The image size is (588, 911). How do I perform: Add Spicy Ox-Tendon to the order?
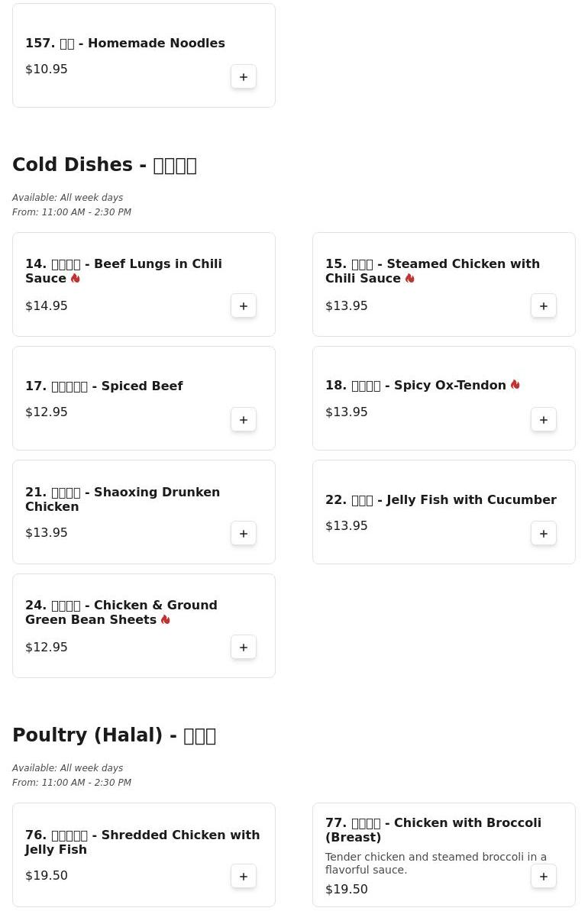544,420
